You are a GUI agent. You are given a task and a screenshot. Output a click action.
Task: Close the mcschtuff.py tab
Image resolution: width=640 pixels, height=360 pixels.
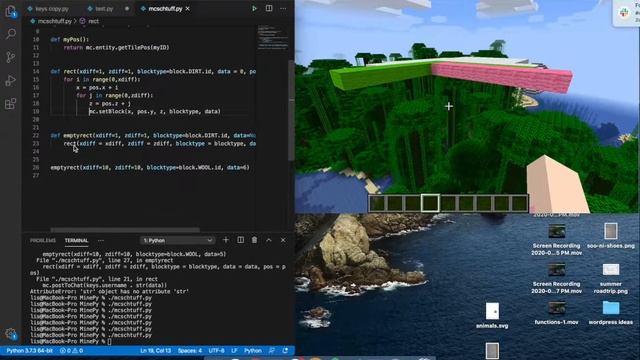coord(187,9)
